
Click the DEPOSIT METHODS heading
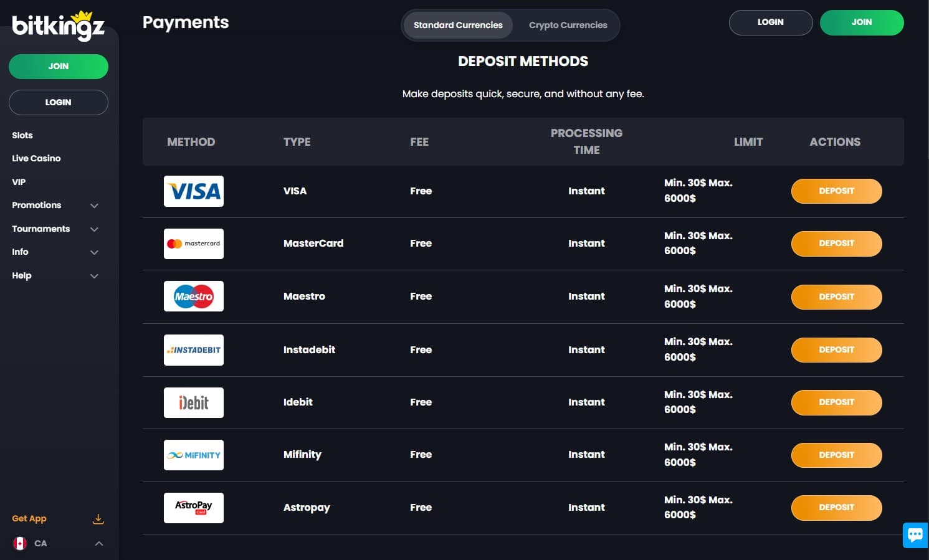pyautogui.click(x=523, y=61)
